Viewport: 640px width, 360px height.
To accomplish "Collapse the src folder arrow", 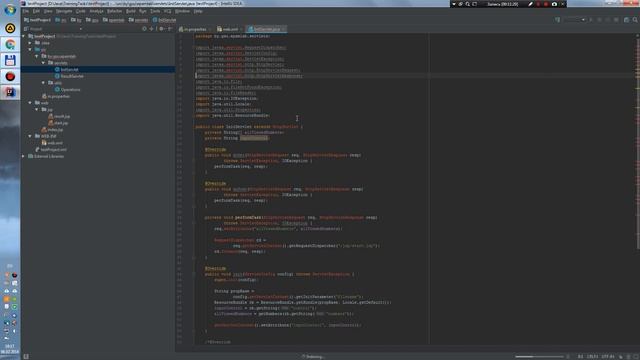I will 30,49.
